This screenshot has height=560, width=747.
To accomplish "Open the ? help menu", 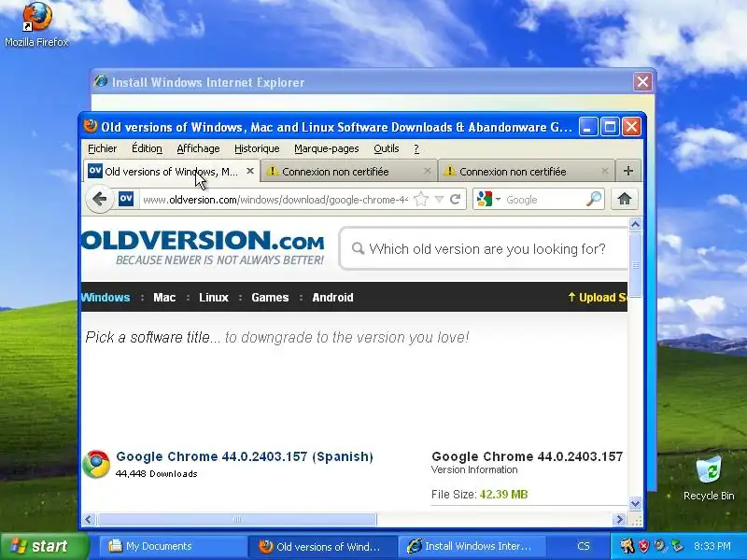I will click(416, 148).
